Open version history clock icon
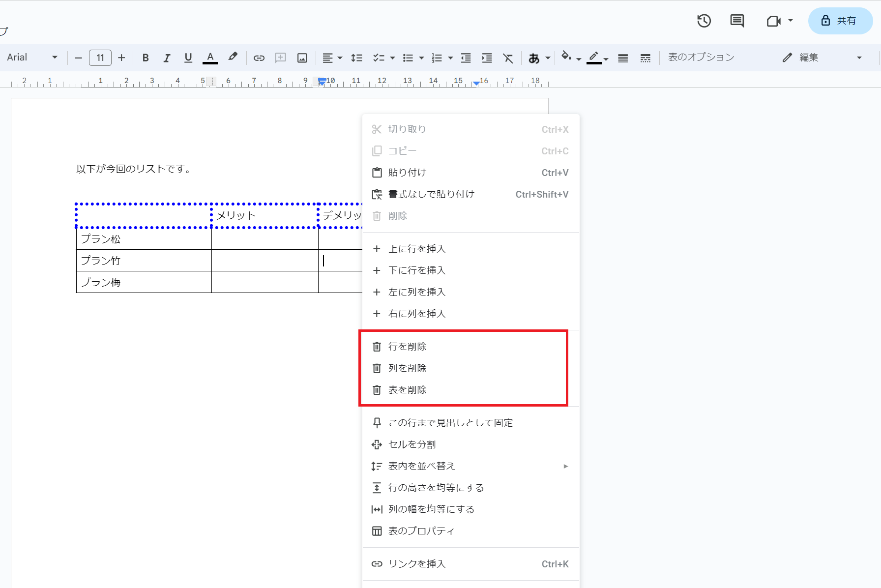This screenshot has width=881, height=588. point(704,21)
